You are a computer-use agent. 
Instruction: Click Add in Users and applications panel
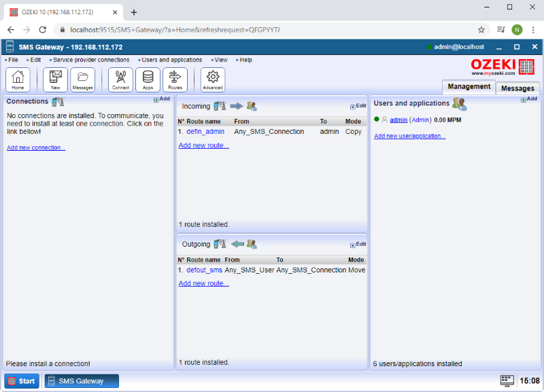pyautogui.click(x=529, y=99)
